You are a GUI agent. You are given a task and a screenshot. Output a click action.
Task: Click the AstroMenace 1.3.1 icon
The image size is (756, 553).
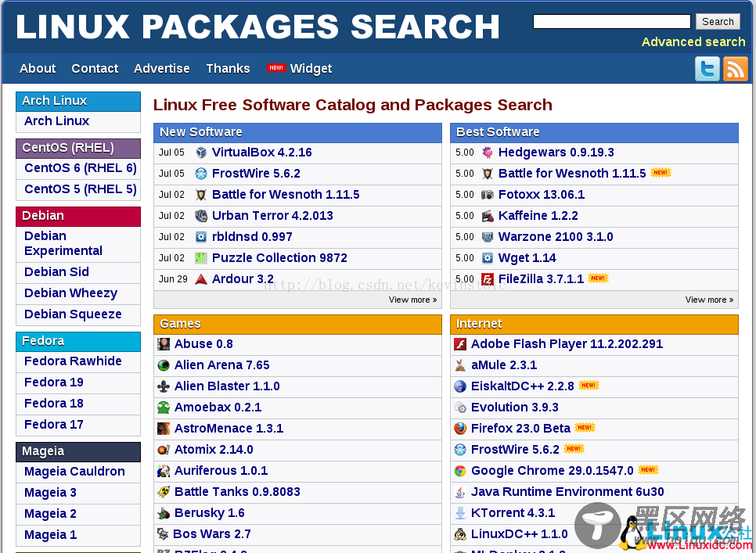tap(164, 429)
